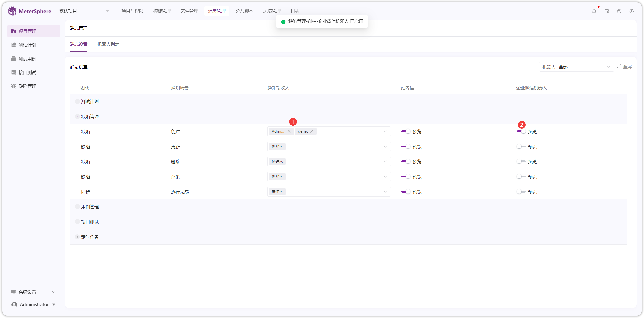The height and width of the screenshot is (318, 644).
Task: Open the 测试计划 sidebar icon
Action: tap(14, 45)
